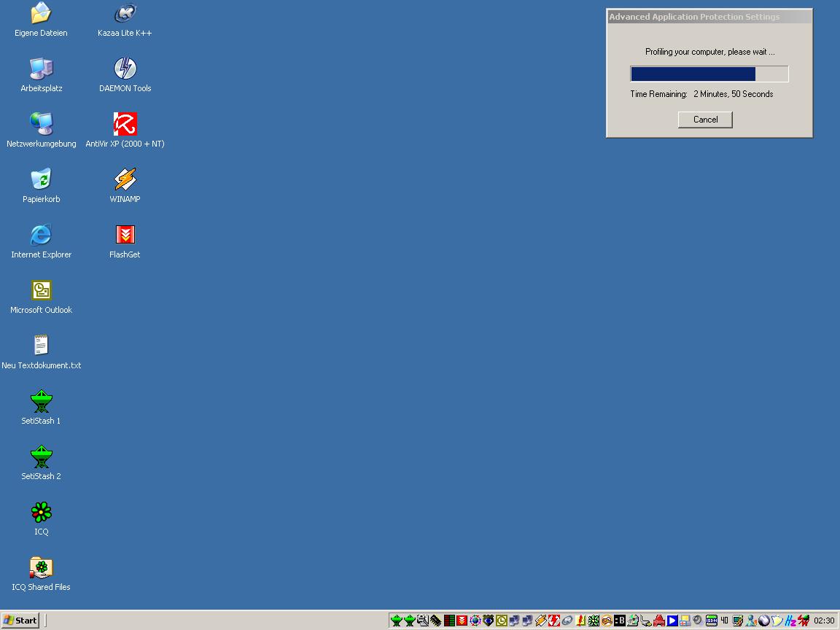Screen dimensions: 840x630
Task: Open the Windows Start menu
Action: (x=20, y=621)
